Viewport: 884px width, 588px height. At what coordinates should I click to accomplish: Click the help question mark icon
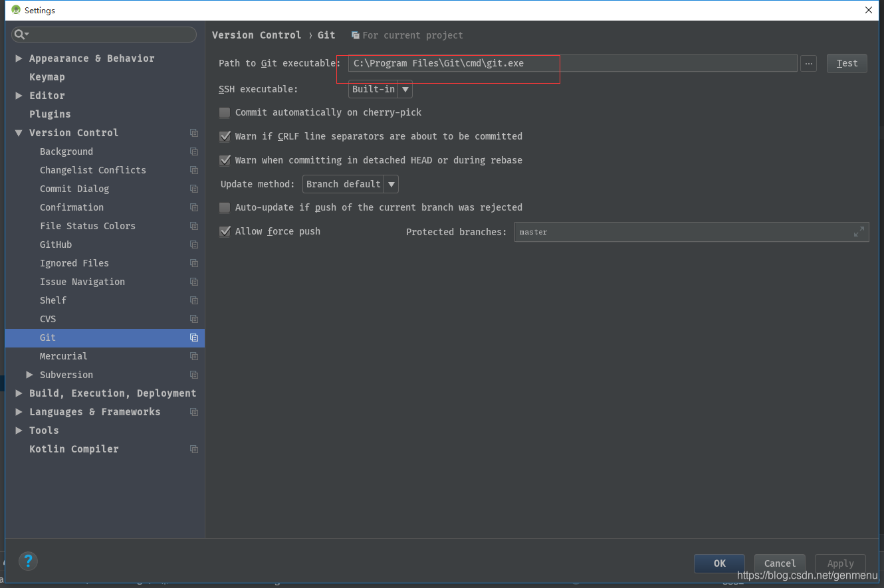click(28, 561)
